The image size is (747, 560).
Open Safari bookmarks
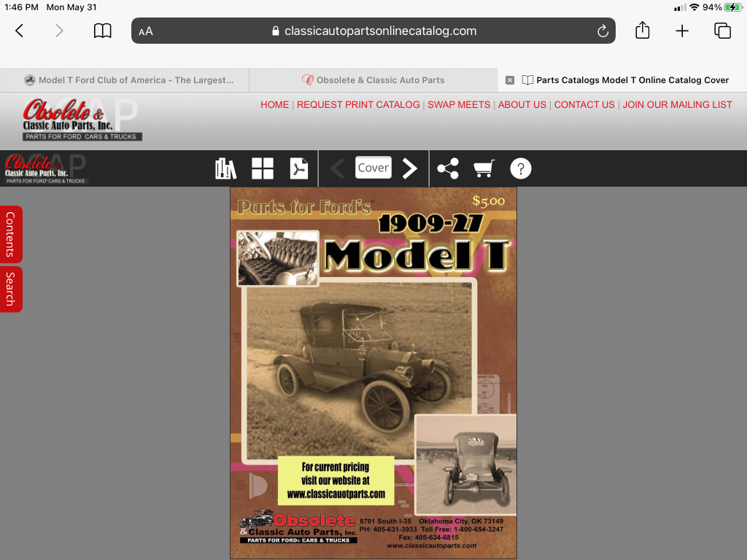[x=102, y=31]
